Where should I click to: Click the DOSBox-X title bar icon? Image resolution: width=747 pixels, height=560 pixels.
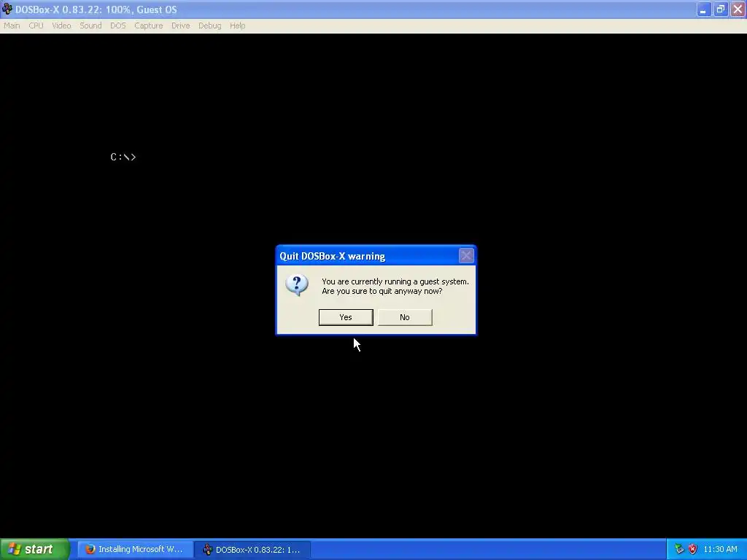(x=7, y=9)
